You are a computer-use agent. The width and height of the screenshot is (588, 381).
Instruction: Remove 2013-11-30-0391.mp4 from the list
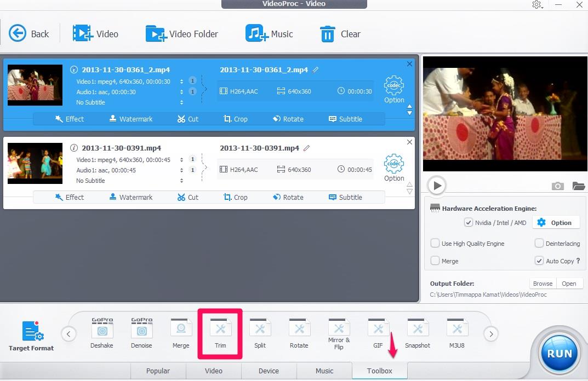409,142
